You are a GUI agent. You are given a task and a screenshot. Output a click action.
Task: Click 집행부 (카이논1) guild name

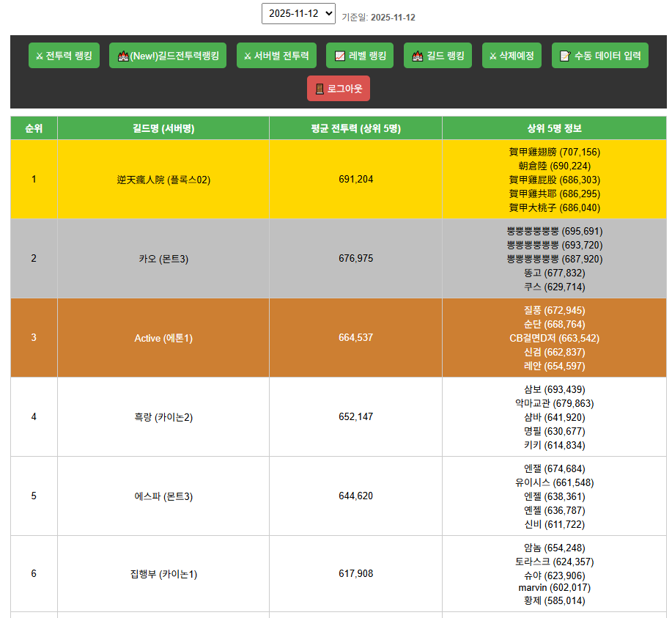[x=163, y=574]
